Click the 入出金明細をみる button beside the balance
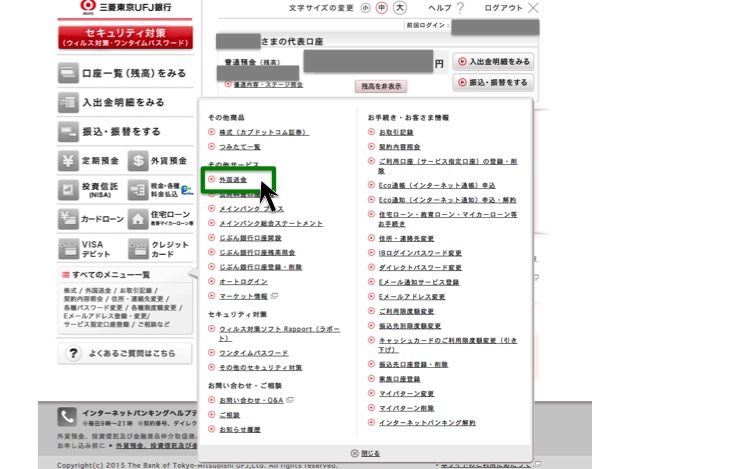The width and height of the screenshot is (750, 469). (493, 62)
